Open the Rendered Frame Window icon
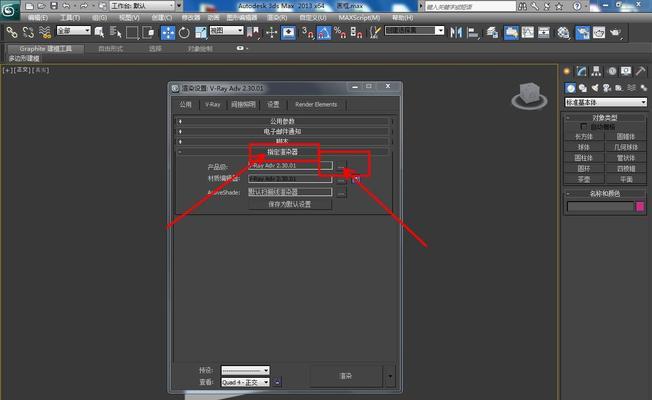Viewport: 652px width, 400px height. (599, 32)
